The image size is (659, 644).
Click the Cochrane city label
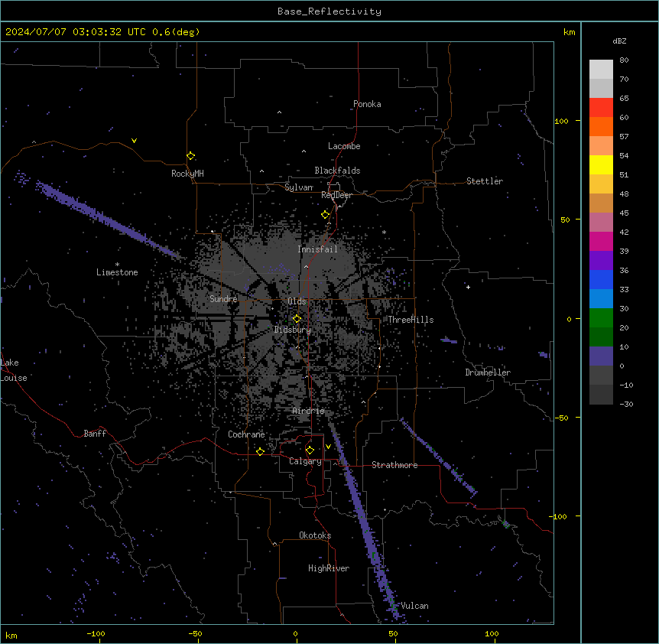[246, 434]
